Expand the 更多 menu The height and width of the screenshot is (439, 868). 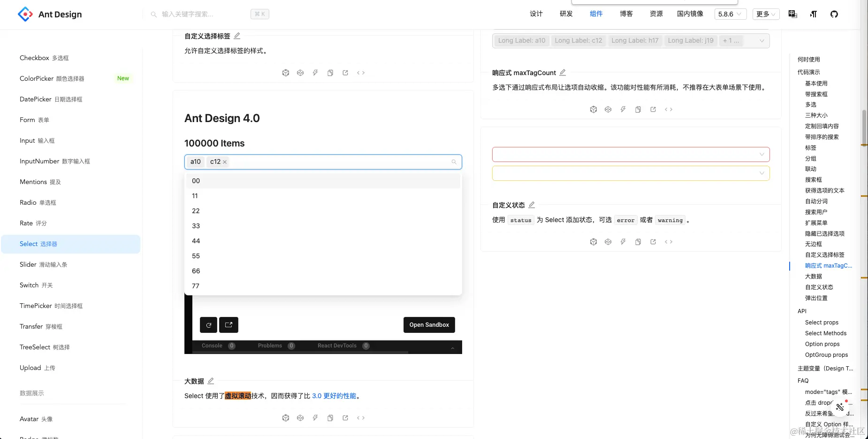click(765, 14)
